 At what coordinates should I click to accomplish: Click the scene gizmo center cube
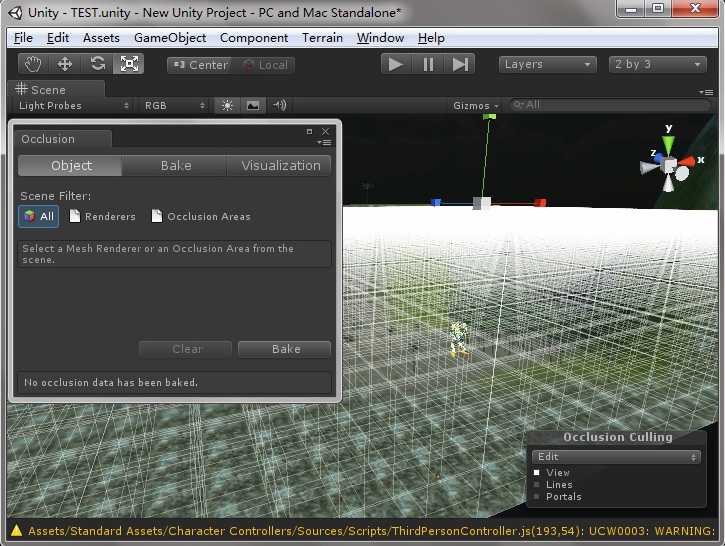[670, 166]
